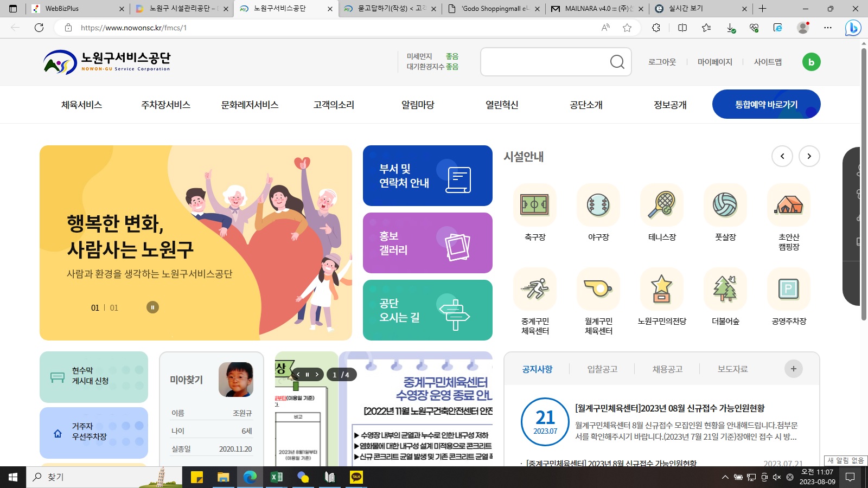Switch to the 입찰공고 tab
This screenshot has height=488, width=868.
coord(602,369)
